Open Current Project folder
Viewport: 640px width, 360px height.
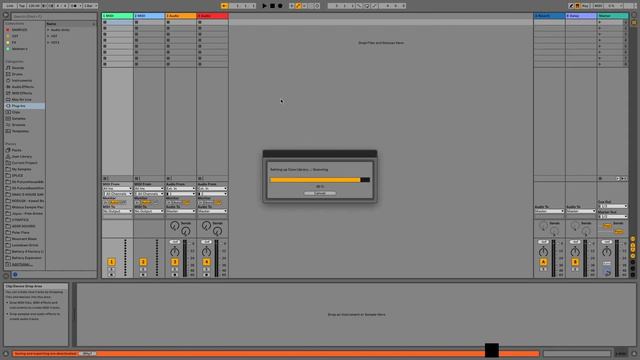(x=24, y=163)
